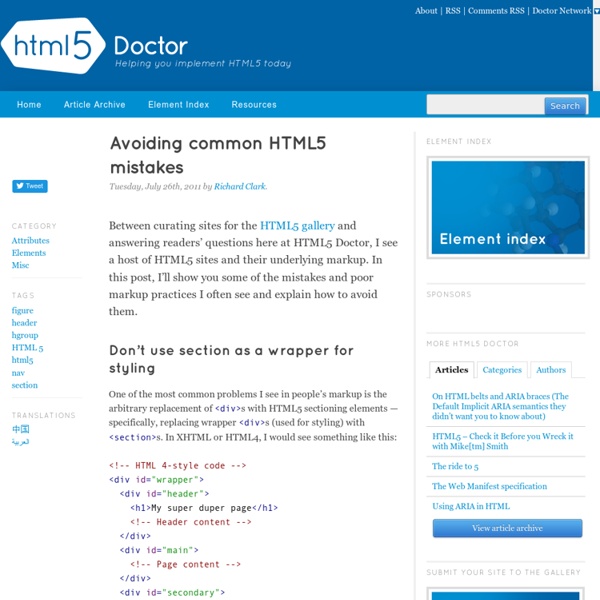600x600 pixels.
Task: Switch to the Authors tab
Action: (550, 370)
